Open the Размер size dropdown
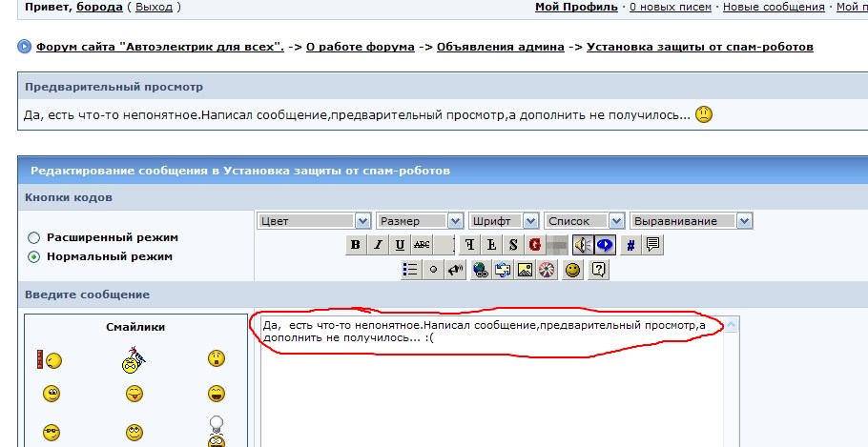 click(x=419, y=221)
